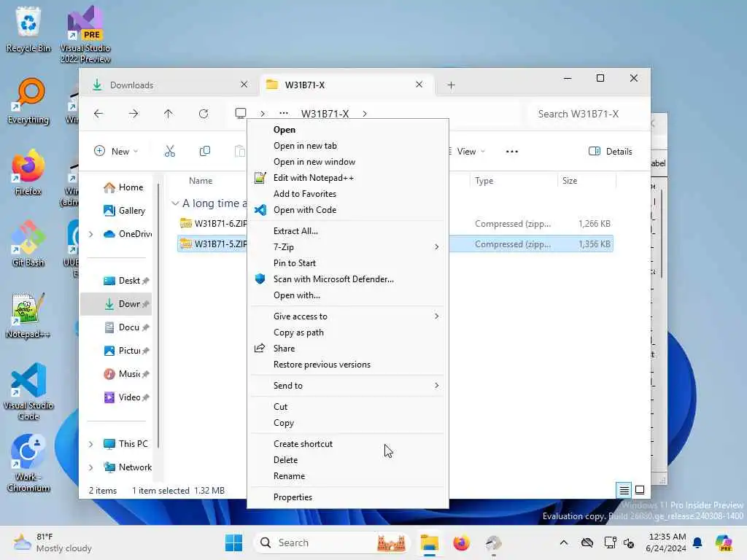Viewport: 747px width, 560px height.
Task: Expand the OneDrive tree node
Action: 91,234
